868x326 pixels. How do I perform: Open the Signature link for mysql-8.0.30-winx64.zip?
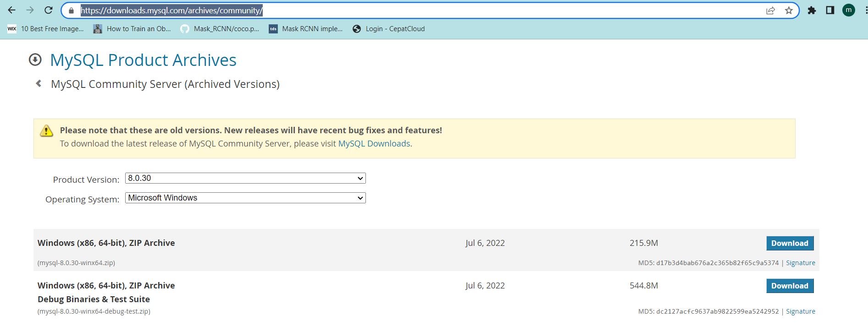801,263
